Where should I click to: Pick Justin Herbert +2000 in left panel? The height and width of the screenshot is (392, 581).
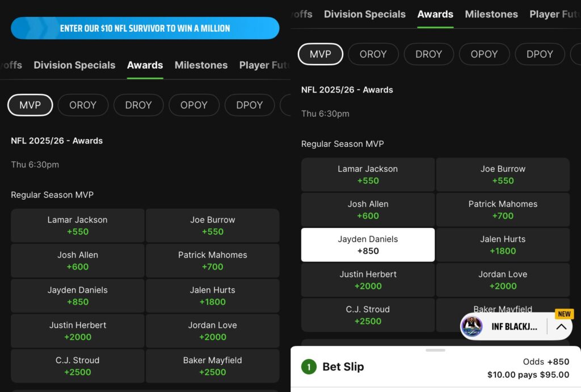77,331
